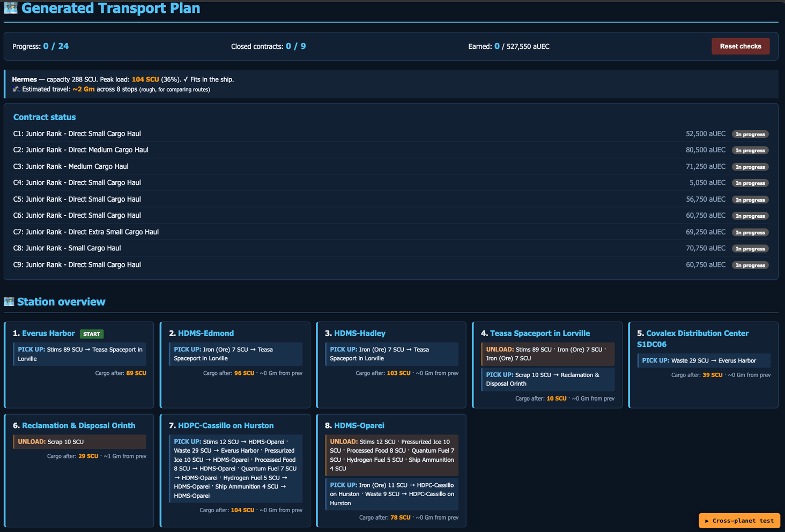Click the Contract status heading
Image resolution: width=785 pixels, height=532 pixels.
(x=45, y=117)
